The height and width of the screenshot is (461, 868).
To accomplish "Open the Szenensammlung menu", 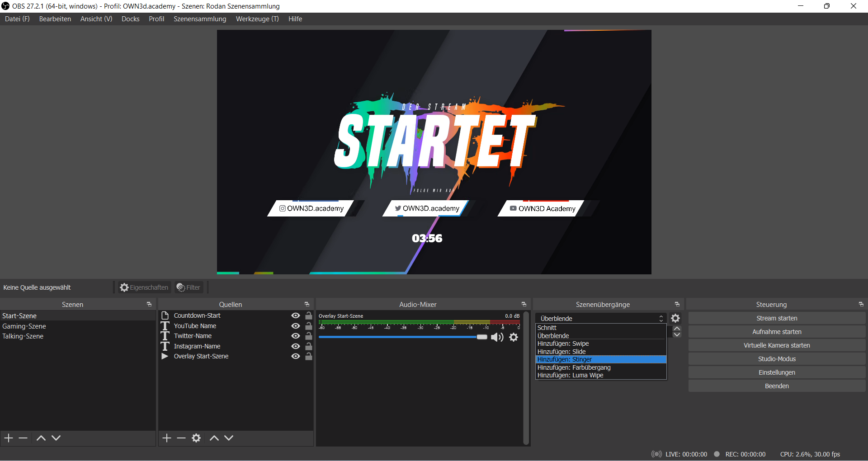I will click(x=200, y=19).
